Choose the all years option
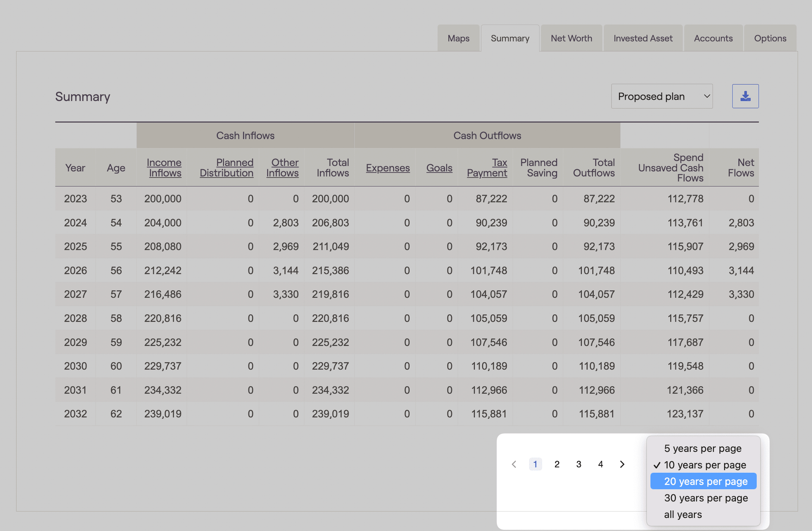 pyautogui.click(x=683, y=514)
